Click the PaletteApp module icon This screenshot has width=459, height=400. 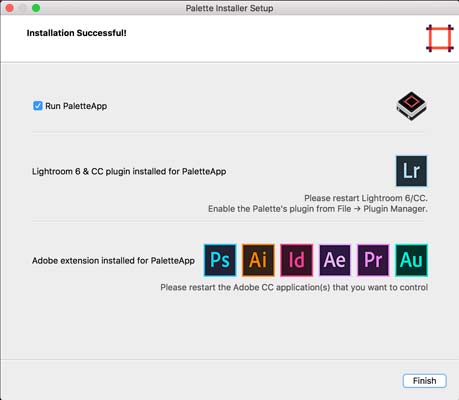click(x=411, y=106)
